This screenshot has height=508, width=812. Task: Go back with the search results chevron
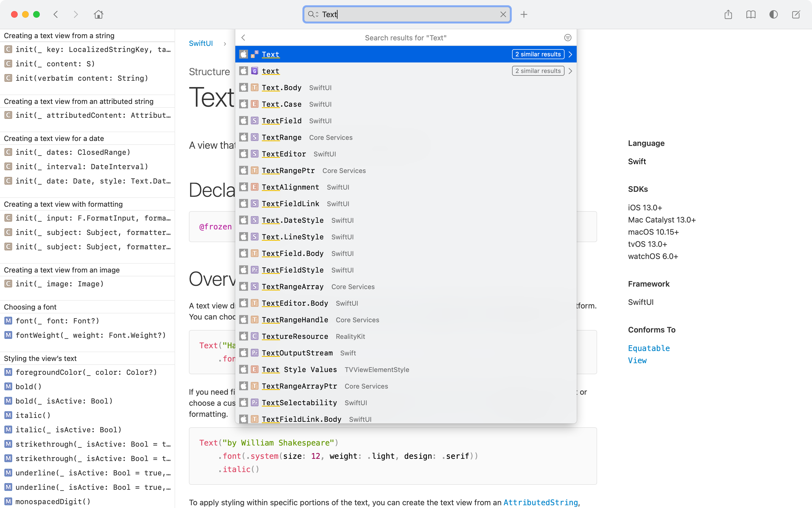click(x=244, y=38)
